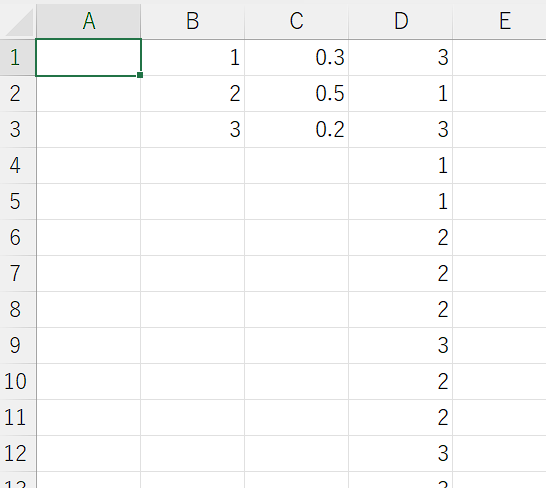Select row 1 header
The width and height of the screenshot is (546, 488).
[x=18, y=57]
